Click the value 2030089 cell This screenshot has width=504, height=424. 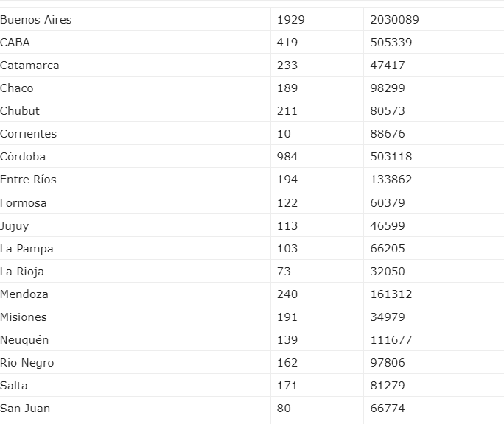394,20
